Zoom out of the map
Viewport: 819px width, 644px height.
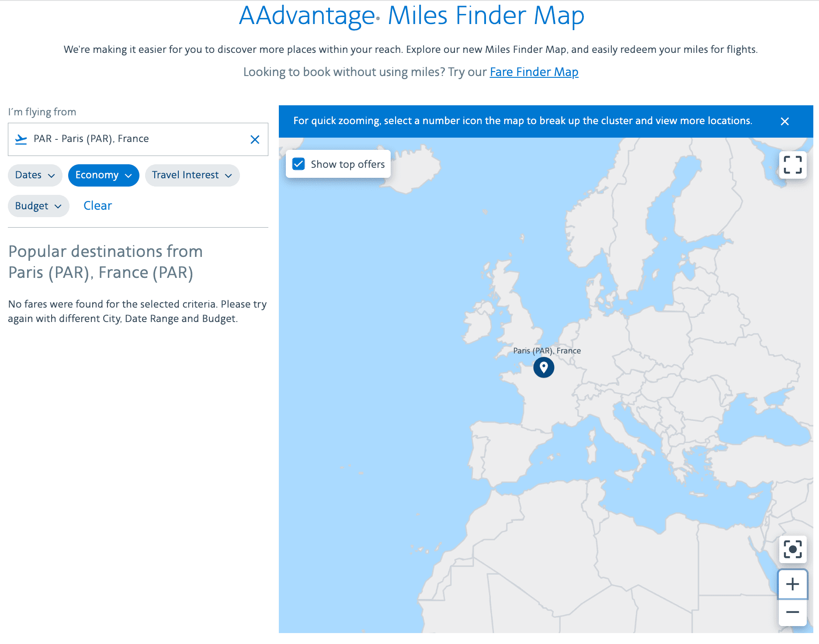(793, 612)
